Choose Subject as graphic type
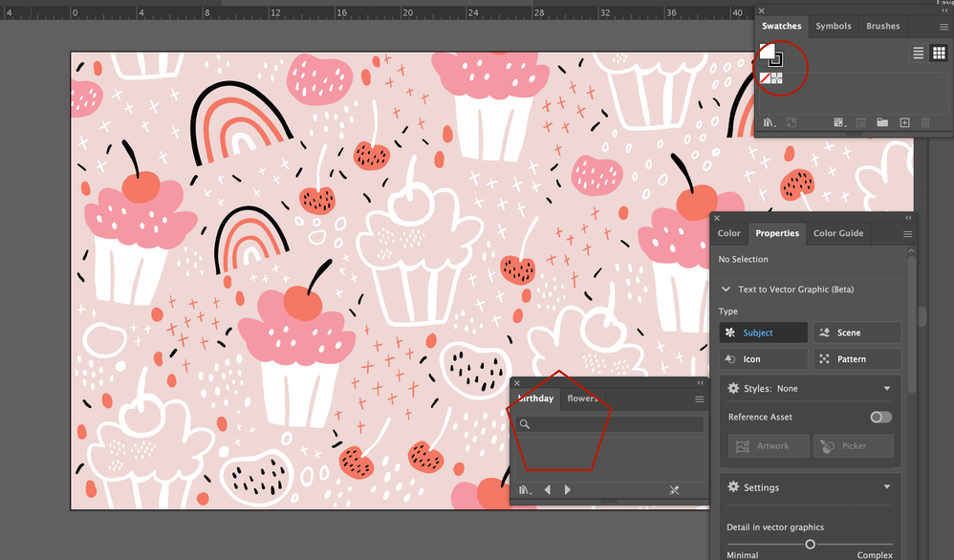The width and height of the screenshot is (954, 560). (762, 333)
